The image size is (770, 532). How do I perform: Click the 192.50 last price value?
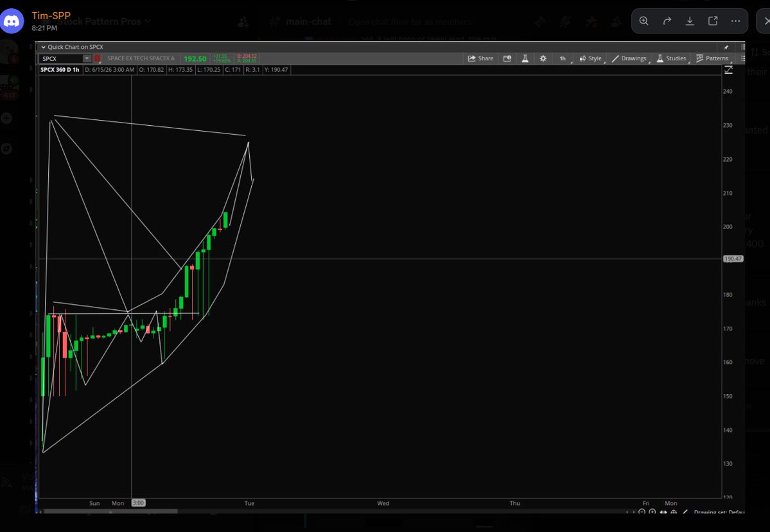[195, 59]
